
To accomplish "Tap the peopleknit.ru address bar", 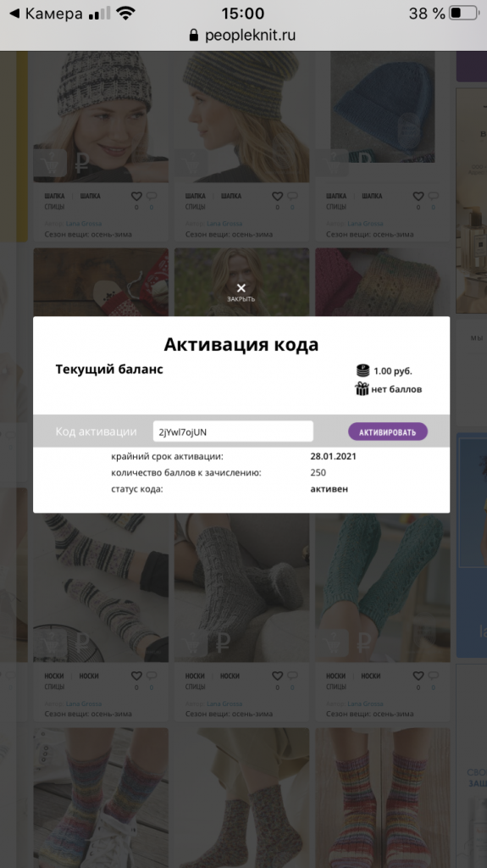I will pyautogui.click(x=243, y=36).
